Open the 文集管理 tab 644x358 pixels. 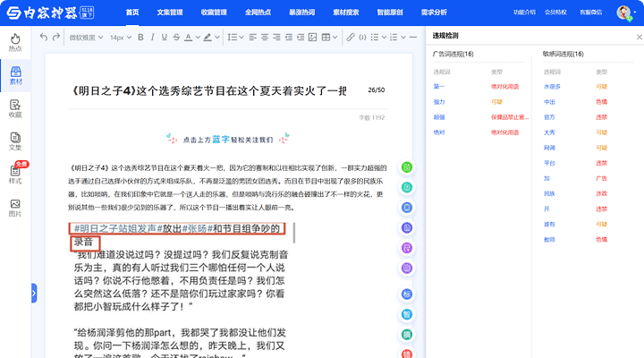[x=170, y=13]
